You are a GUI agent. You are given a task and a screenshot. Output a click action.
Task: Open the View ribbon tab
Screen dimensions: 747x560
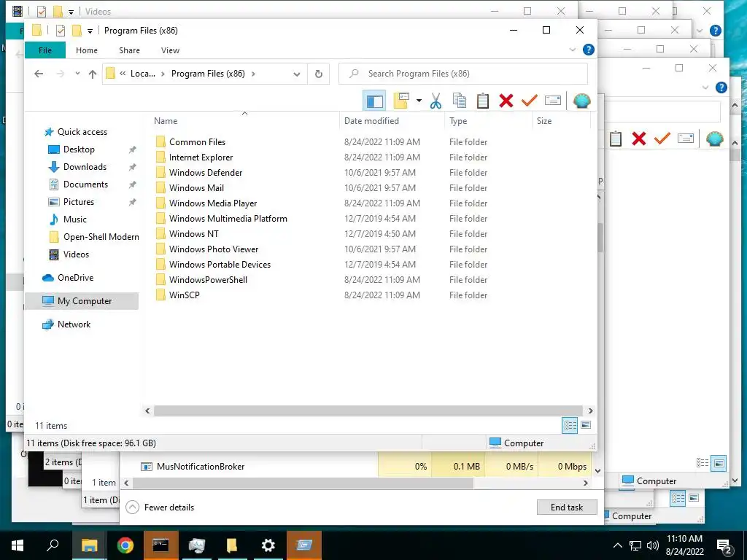tap(170, 50)
